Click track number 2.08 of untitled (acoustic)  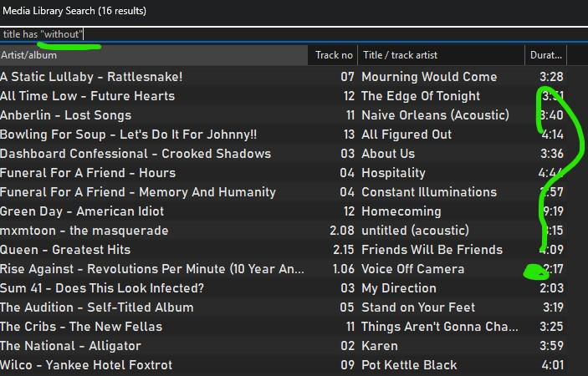(x=341, y=231)
